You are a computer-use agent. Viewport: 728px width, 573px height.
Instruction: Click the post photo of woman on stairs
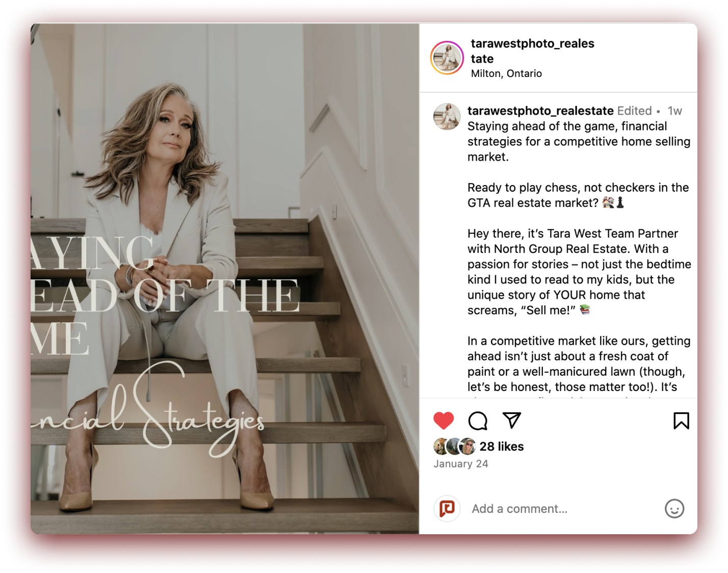point(225,278)
